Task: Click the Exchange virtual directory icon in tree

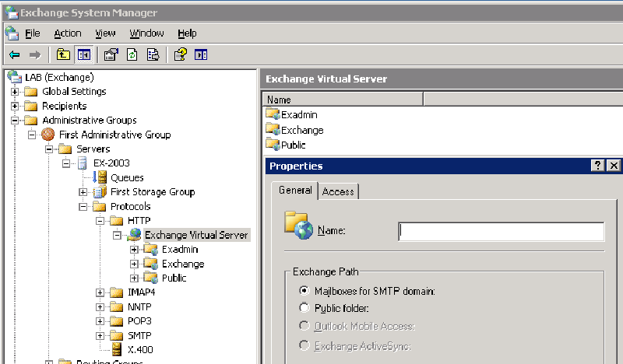Action: (151, 263)
